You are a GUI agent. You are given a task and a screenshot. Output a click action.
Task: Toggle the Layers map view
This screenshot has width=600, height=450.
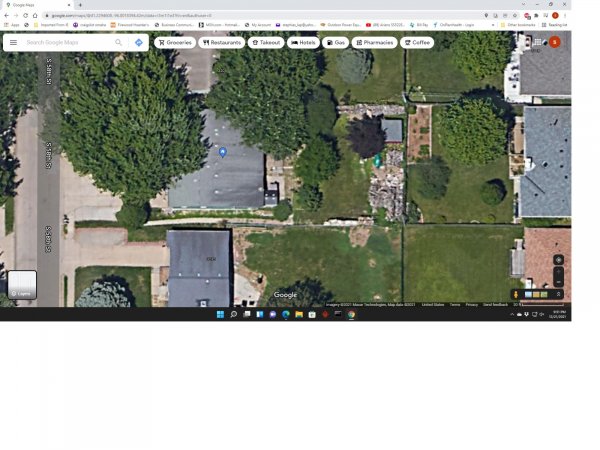pyautogui.click(x=22, y=285)
